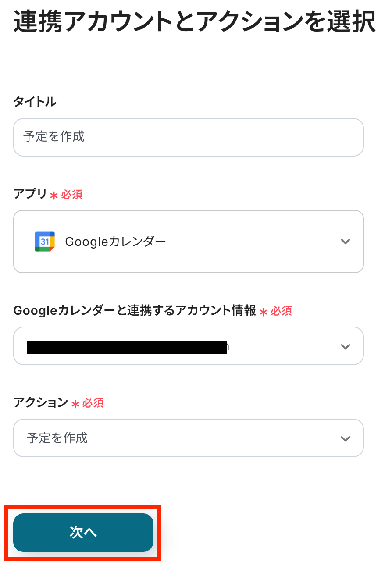Click the アクション field label
This screenshot has height=562, width=392.
[x=41, y=402]
